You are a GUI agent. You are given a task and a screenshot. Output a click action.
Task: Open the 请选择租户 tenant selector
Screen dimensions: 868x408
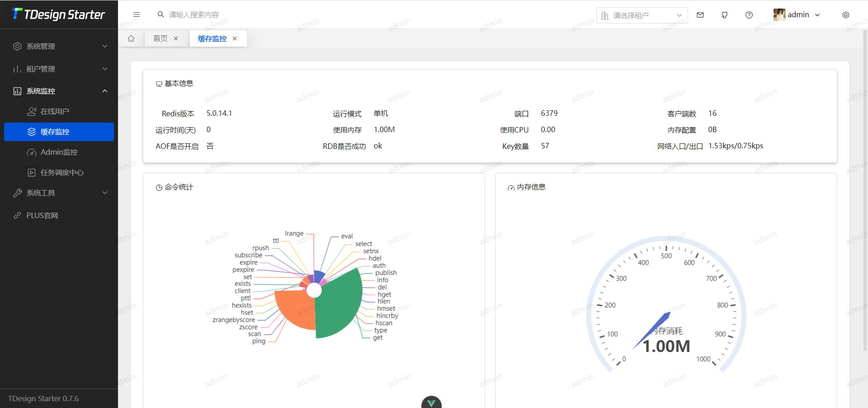pyautogui.click(x=642, y=15)
